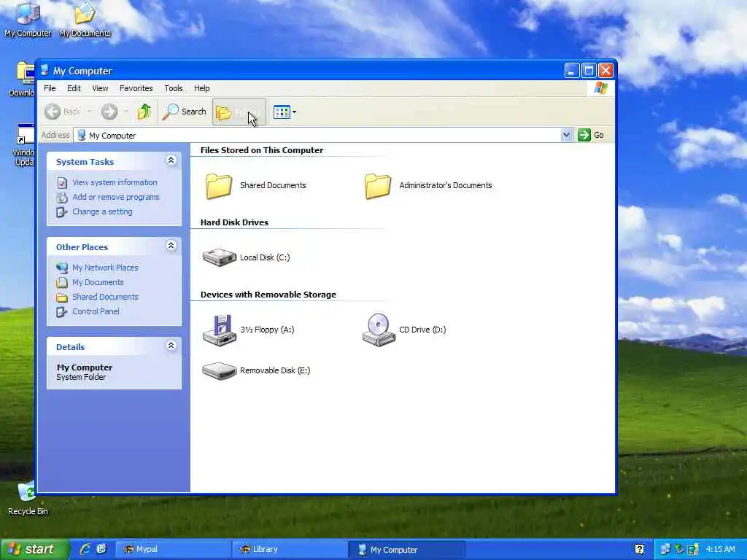The width and height of the screenshot is (747, 560).
Task: Click the rightmost tray icon before the clock
Action: (693, 550)
